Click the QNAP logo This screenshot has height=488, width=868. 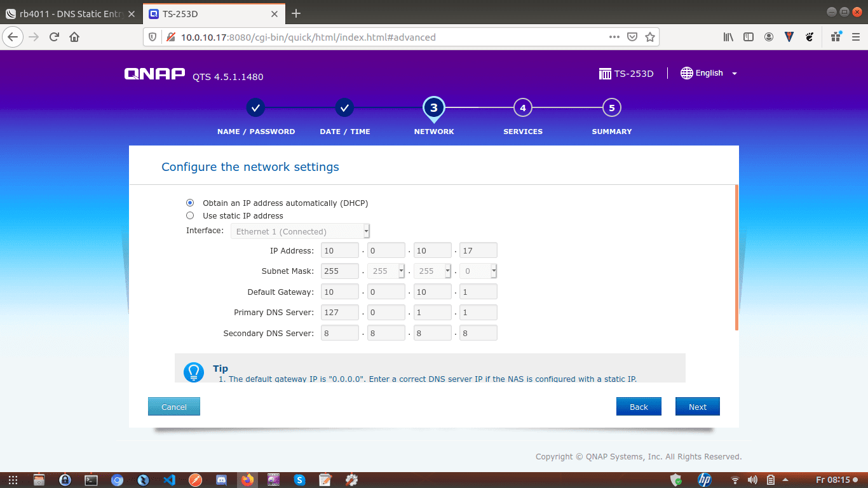154,74
